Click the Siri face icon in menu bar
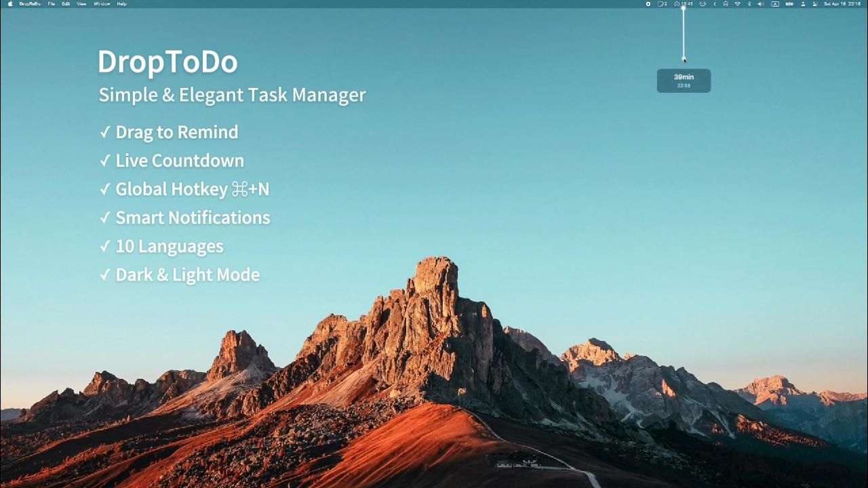The width and height of the screenshot is (868, 488). pos(702,3)
